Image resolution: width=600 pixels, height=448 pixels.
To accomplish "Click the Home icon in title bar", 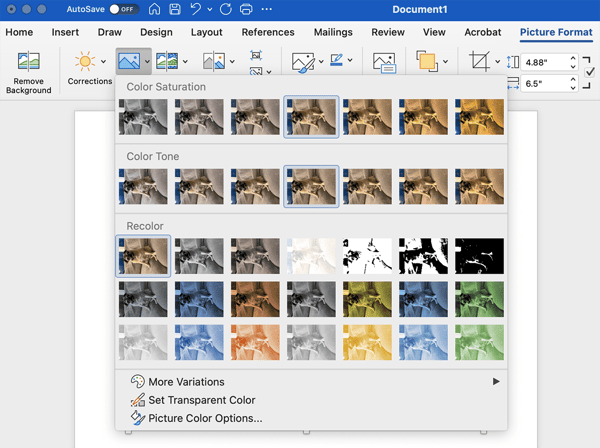I will click(154, 9).
